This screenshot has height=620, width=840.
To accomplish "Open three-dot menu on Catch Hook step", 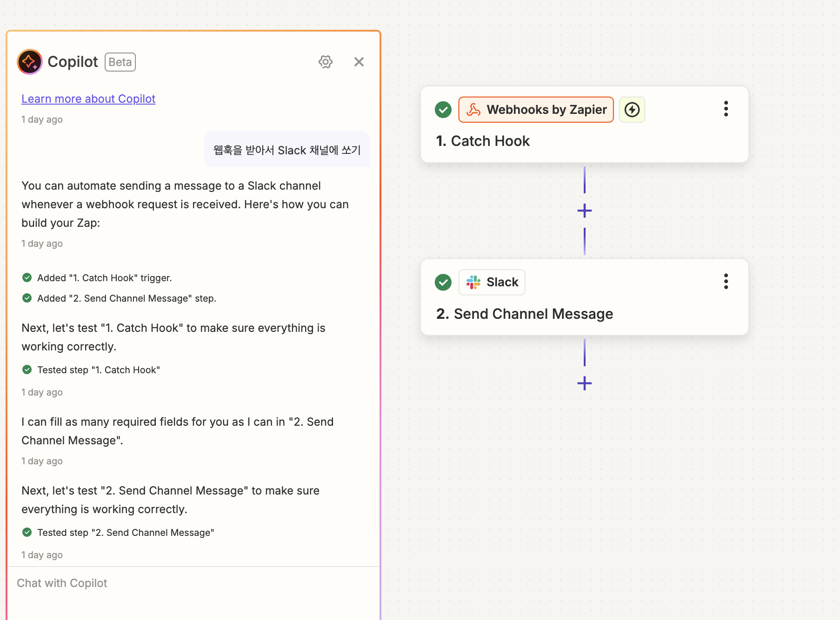I will 726,109.
